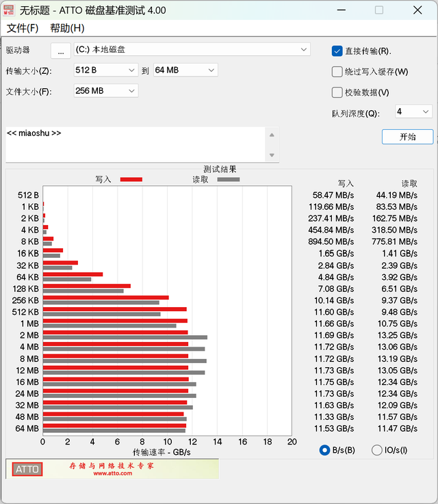Open the 64 MB end transfer size dropdown
The height and width of the screenshot is (504, 438).
click(x=185, y=70)
